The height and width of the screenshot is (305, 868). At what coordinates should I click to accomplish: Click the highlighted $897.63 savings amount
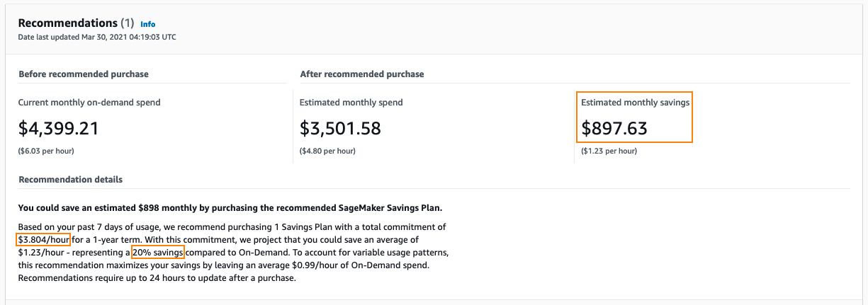[614, 128]
